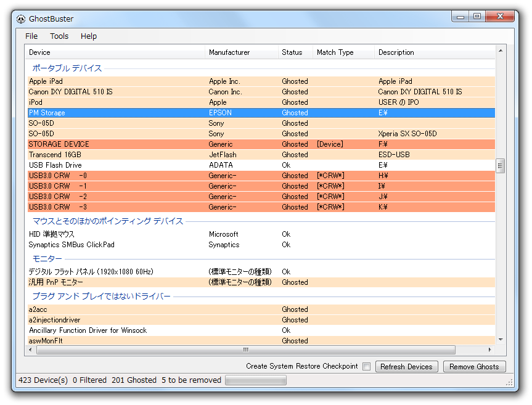This screenshot has height=405, width=532.
Task: Select Ancillary Function Driver for Winsock row
Action: [261, 330]
